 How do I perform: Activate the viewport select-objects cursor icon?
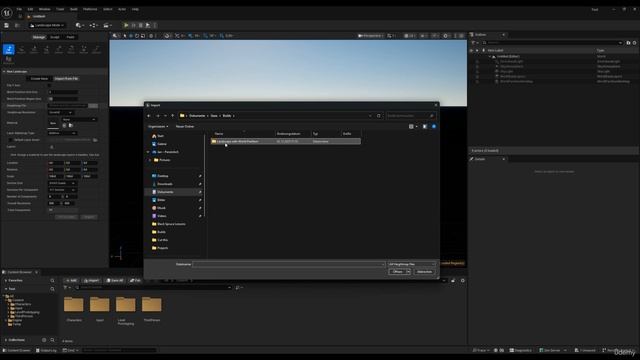(x=125, y=36)
